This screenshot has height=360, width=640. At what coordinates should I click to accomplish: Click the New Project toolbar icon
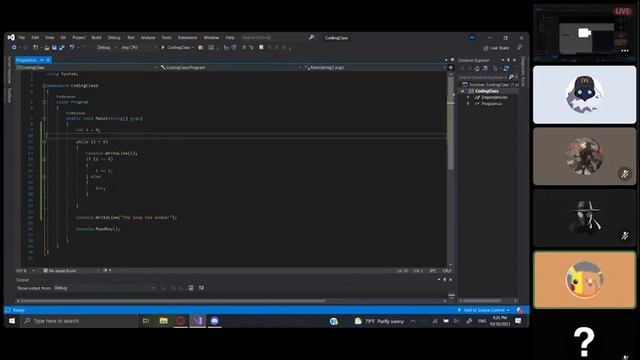click(36, 48)
